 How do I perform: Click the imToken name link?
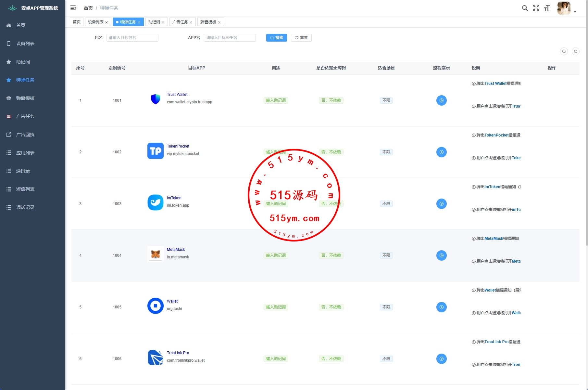(174, 198)
